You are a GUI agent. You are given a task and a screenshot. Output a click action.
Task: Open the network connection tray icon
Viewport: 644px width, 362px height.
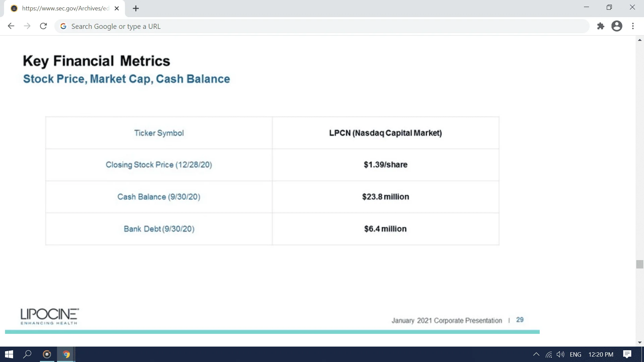[549, 354]
